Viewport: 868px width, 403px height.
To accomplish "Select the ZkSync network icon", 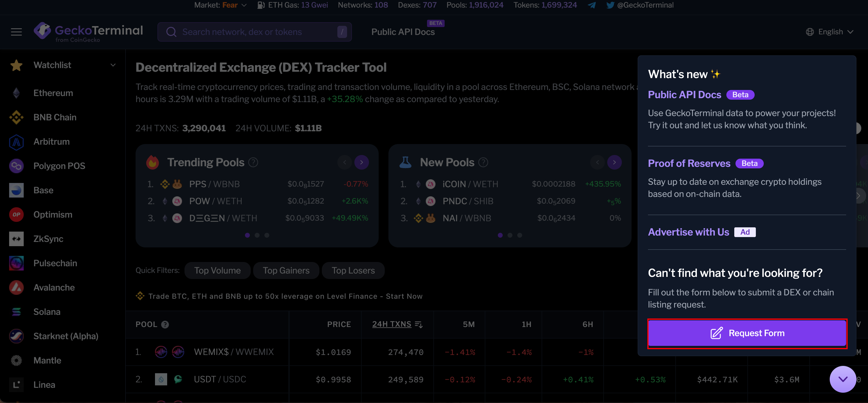I will [16, 239].
